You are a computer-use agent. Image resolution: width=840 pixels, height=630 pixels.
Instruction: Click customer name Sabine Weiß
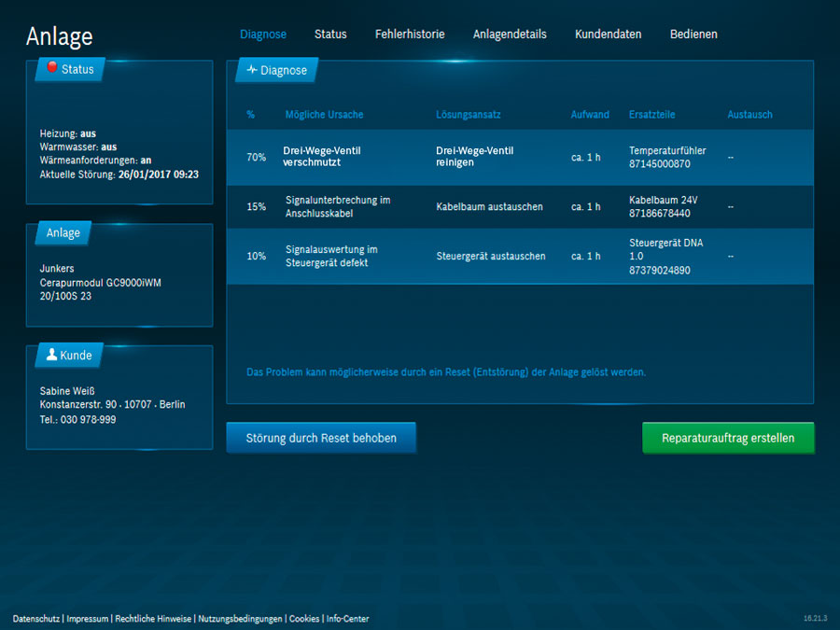(x=67, y=391)
